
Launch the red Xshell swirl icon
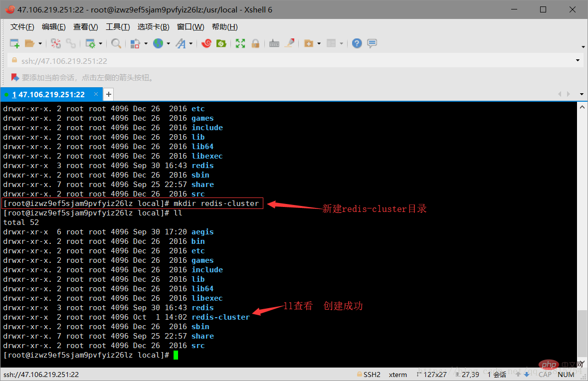[206, 43]
